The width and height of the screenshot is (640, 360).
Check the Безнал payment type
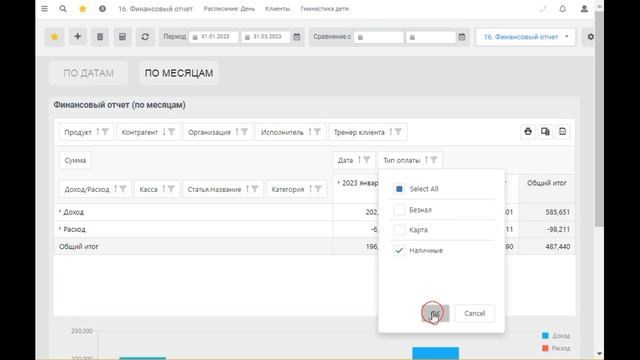[x=399, y=210]
